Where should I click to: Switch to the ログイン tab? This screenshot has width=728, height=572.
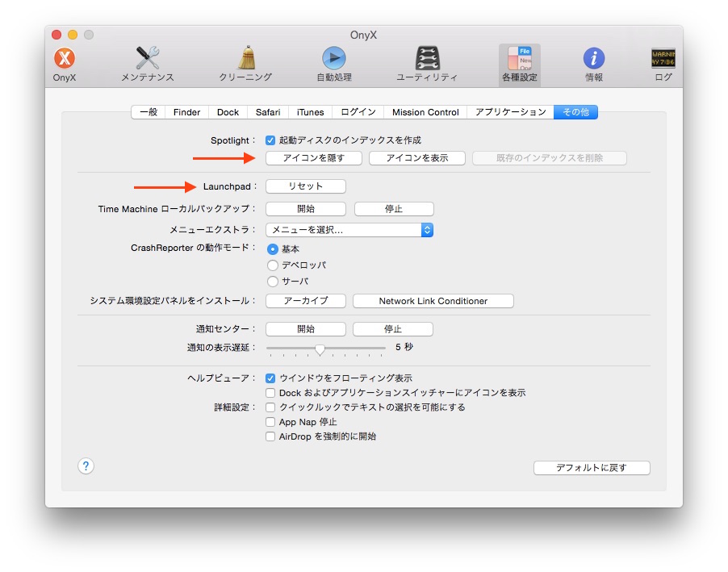click(x=358, y=112)
